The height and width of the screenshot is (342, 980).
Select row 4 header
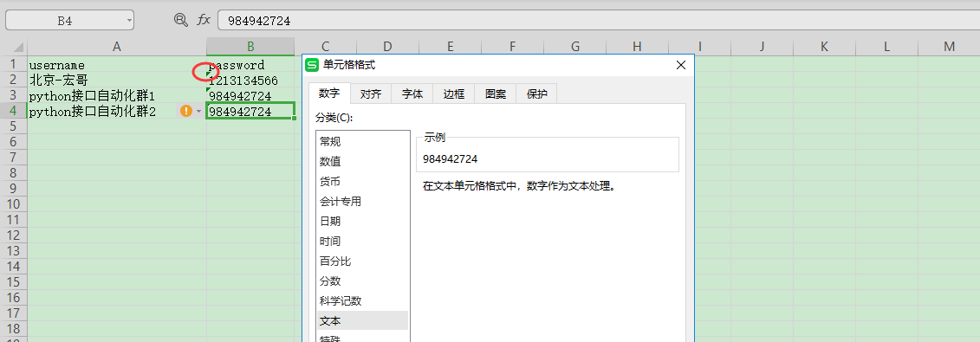pyautogui.click(x=14, y=111)
